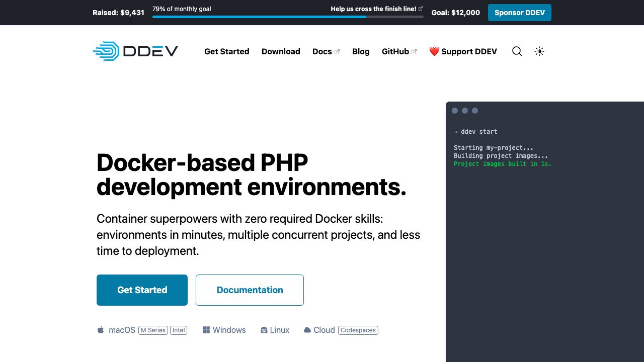Viewport: 644px width, 362px height.
Task: Click the Windows logo icon
Action: click(206, 330)
